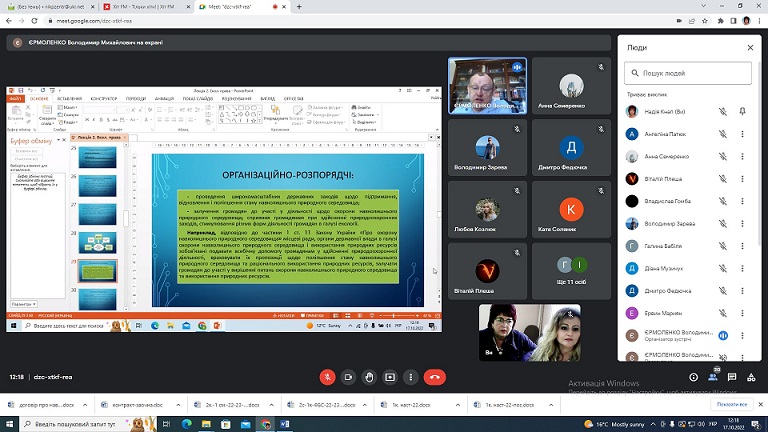The image size is (768, 432).
Task: Click the Пошук людей search field
Action: pyautogui.click(x=688, y=73)
